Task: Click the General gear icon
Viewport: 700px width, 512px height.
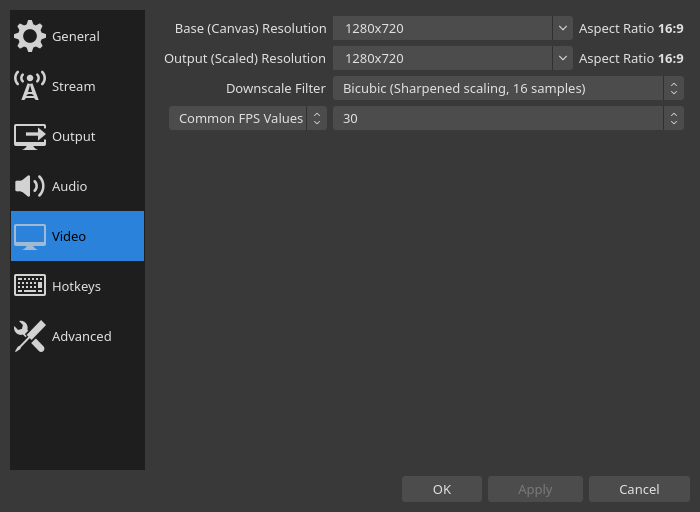Action: tap(30, 36)
